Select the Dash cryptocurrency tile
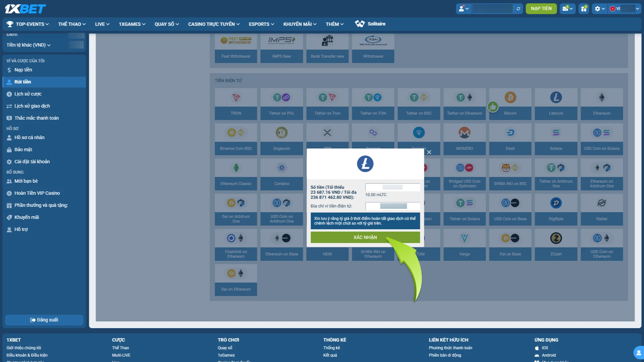The height and width of the screenshot is (362, 644). point(510,139)
